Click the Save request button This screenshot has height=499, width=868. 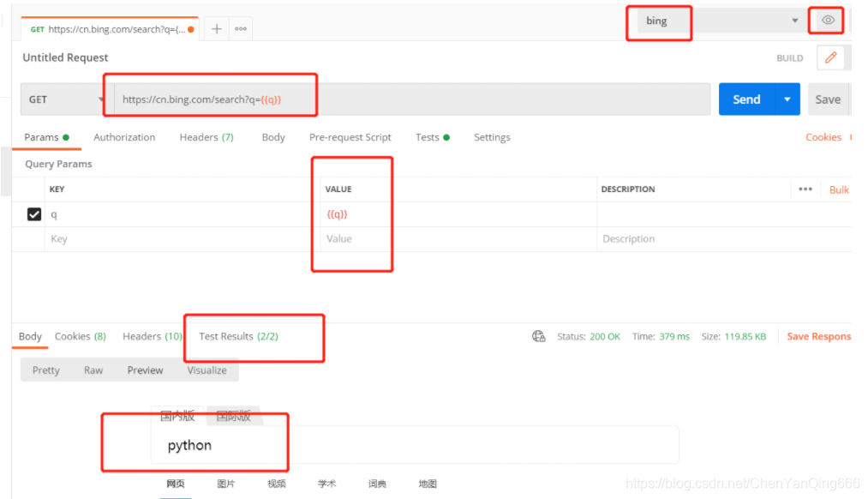(x=828, y=99)
